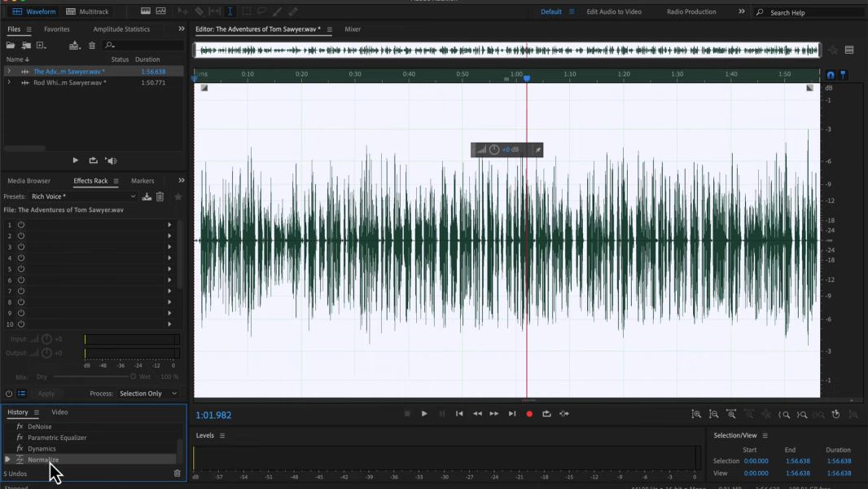The width and height of the screenshot is (868, 489).
Task: Open the Default workspace
Action: click(x=550, y=11)
